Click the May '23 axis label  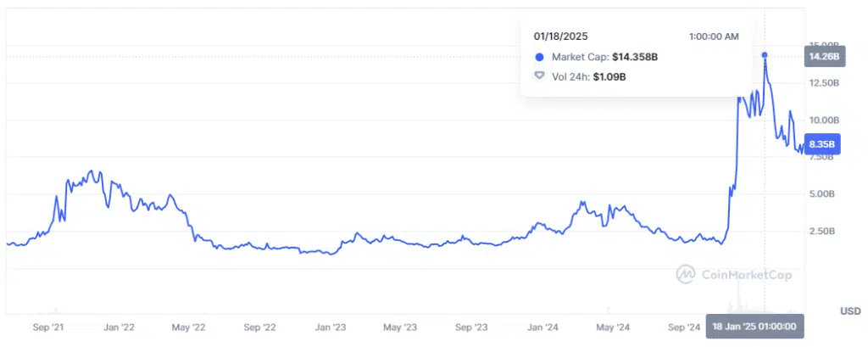[x=400, y=327]
